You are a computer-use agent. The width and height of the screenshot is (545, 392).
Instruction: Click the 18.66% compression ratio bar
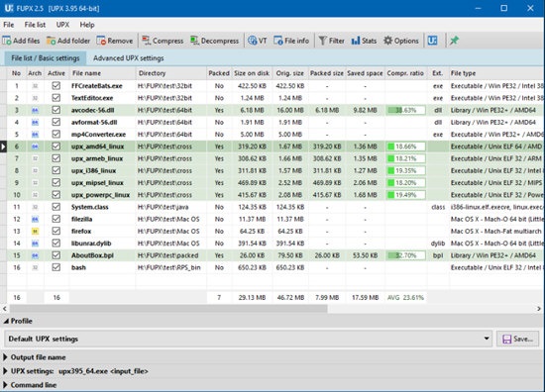(x=406, y=147)
